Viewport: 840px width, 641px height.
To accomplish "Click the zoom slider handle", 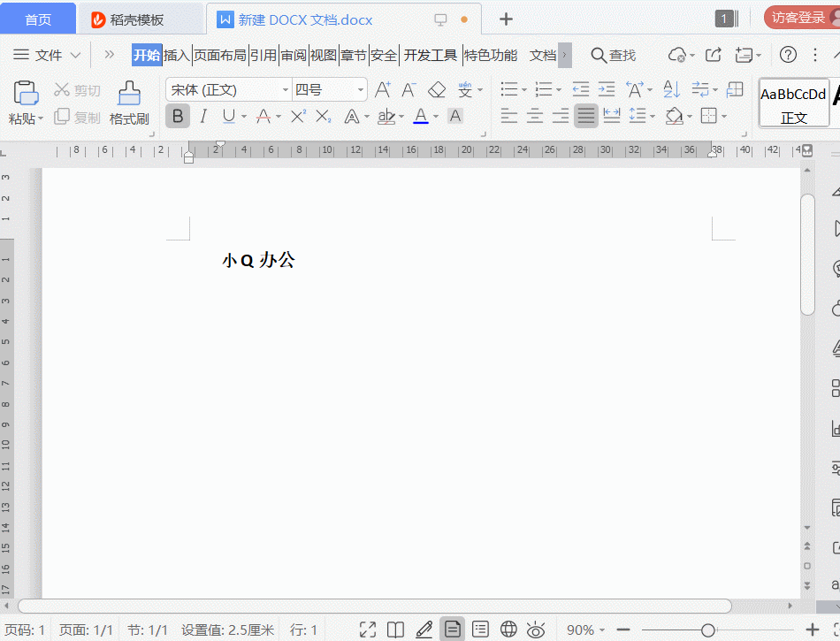I will (x=707, y=630).
